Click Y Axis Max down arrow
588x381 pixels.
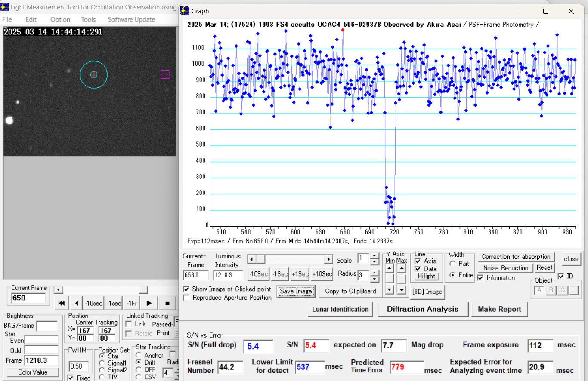(x=402, y=289)
